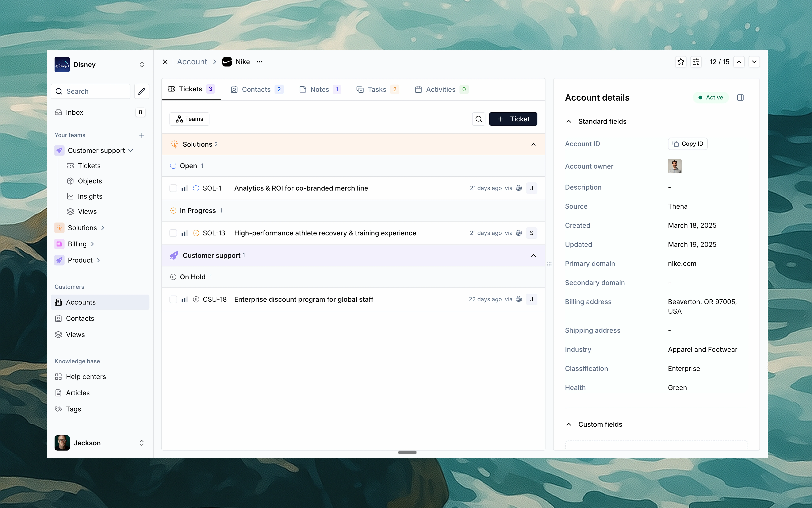Click the J assignee badge on SOL-1

tap(532, 188)
